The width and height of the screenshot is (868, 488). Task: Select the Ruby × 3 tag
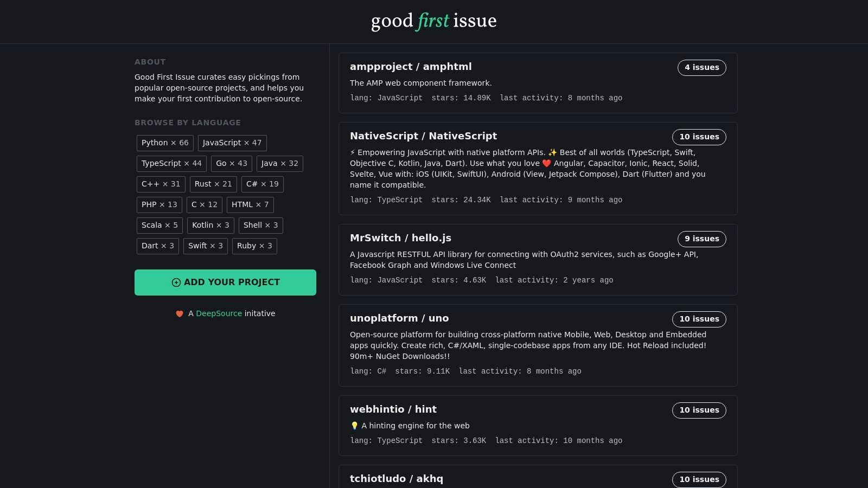pos(254,246)
